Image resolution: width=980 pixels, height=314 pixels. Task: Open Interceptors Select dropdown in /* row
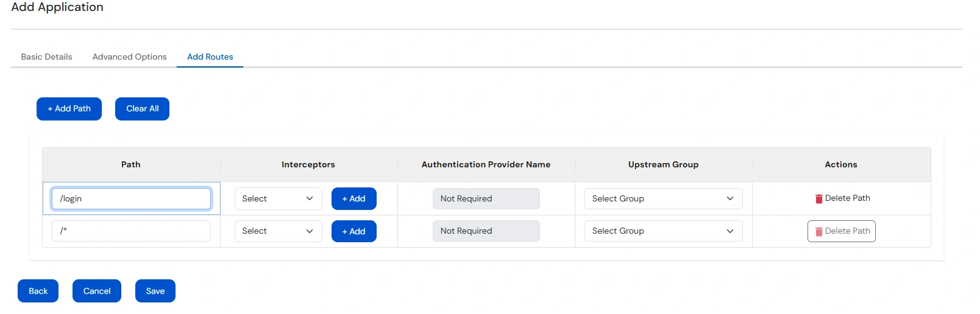[x=278, y=231]
